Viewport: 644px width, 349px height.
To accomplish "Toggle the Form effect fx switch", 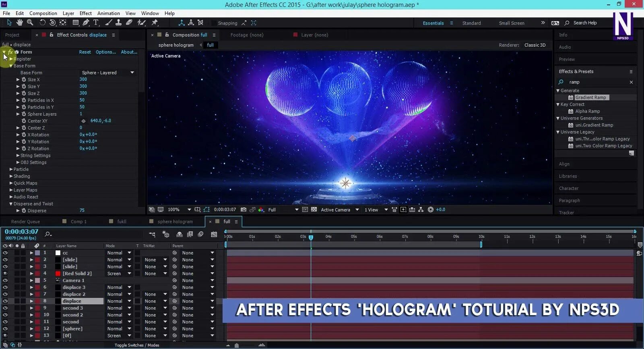I will (10, 52).
